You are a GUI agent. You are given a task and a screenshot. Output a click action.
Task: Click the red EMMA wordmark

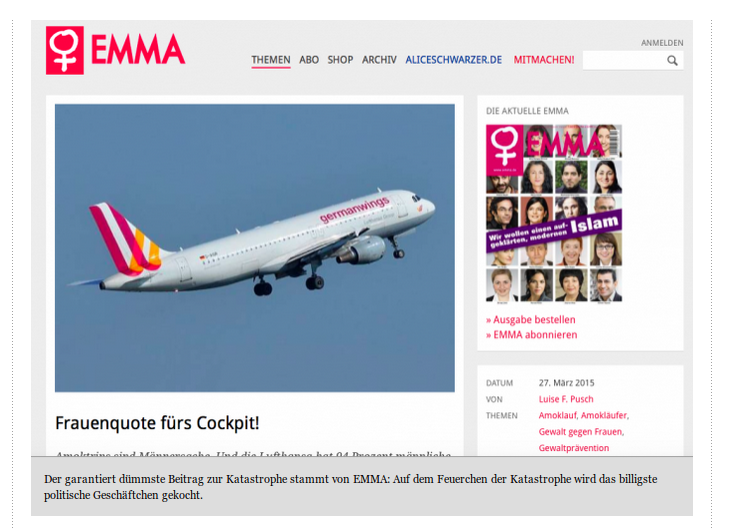[x=138, y=49]
